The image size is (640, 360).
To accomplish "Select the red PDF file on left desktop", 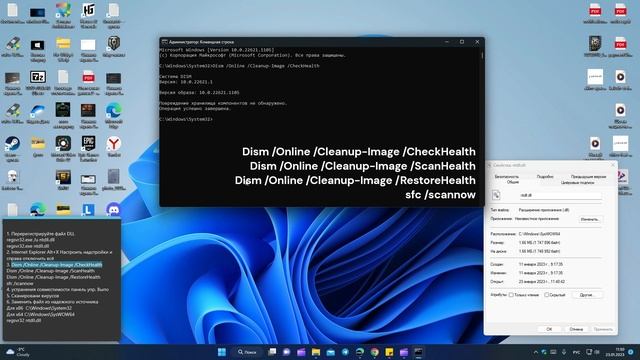I will (88, 77).
